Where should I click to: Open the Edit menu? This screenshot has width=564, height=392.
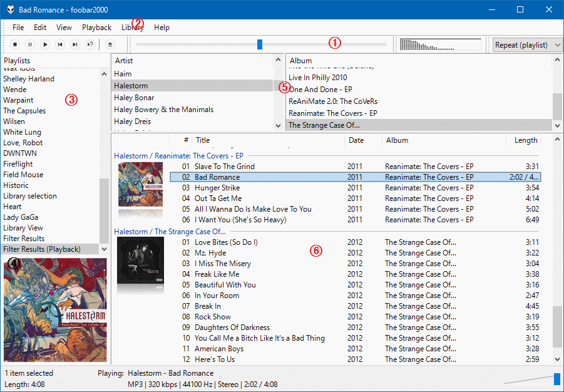[x=40, y=28]
